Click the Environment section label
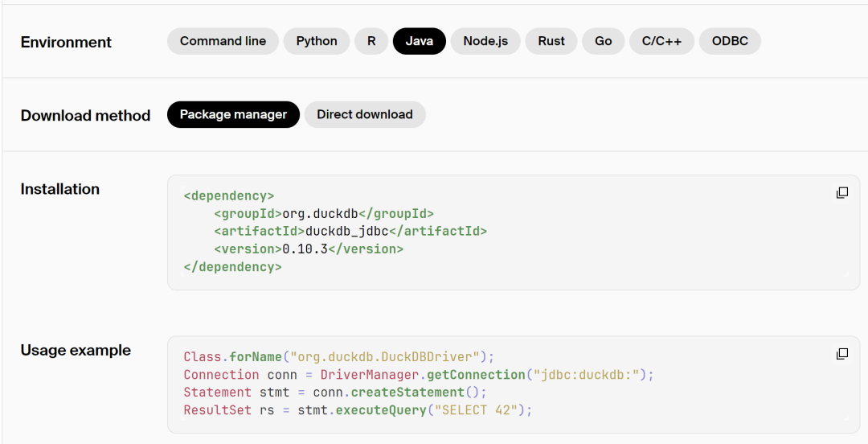The width and height of the screenshot is (868, 444). (66, 42)
